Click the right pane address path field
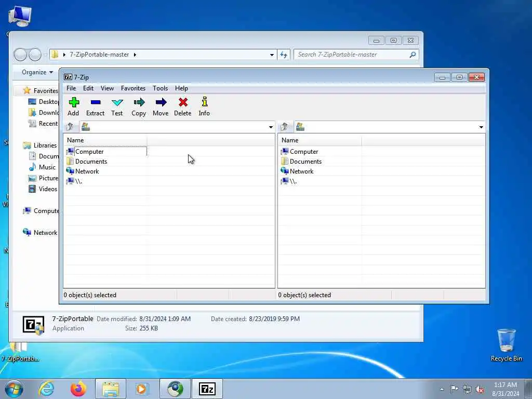Screen dimensions: 532x399 390,127
